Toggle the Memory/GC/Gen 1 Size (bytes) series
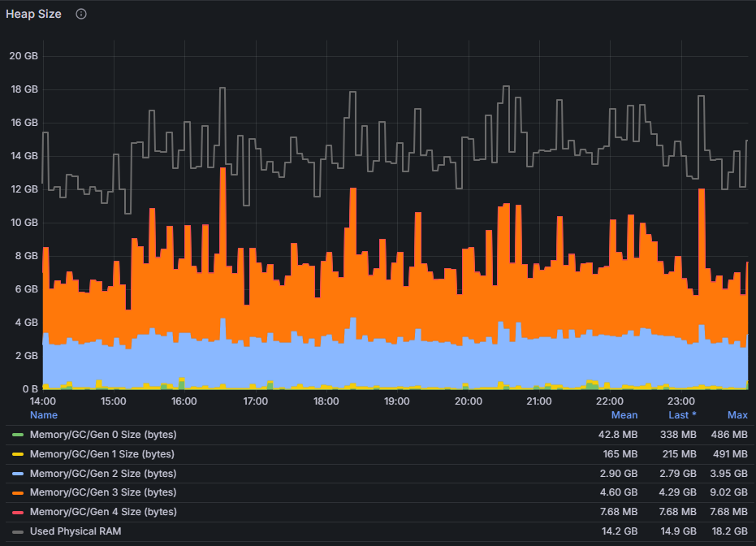Viewport: 756px width, 546px height. (102, 454)
